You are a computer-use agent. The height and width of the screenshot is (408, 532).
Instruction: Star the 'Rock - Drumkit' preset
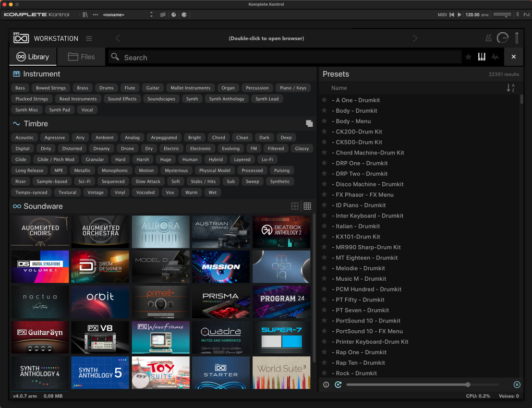pos(324,373)
